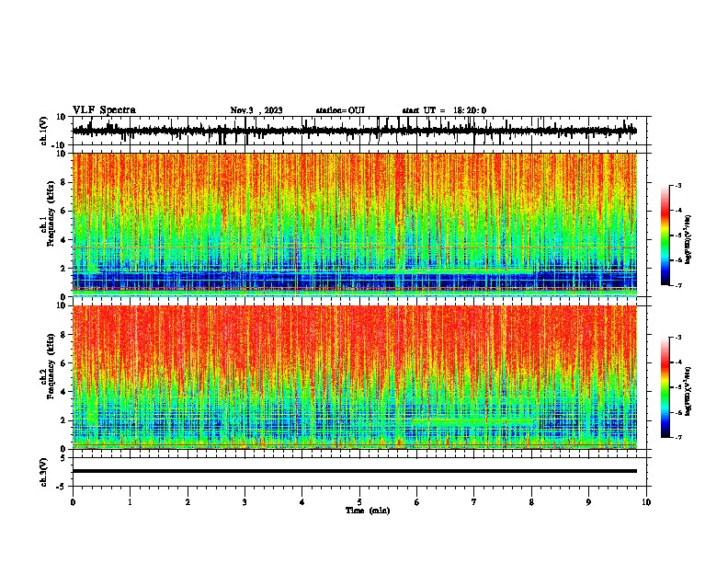Click the ch.2 "Frequency (kHz)" axis label
This screenshot has width=728, height=563.
coord(51,366)
